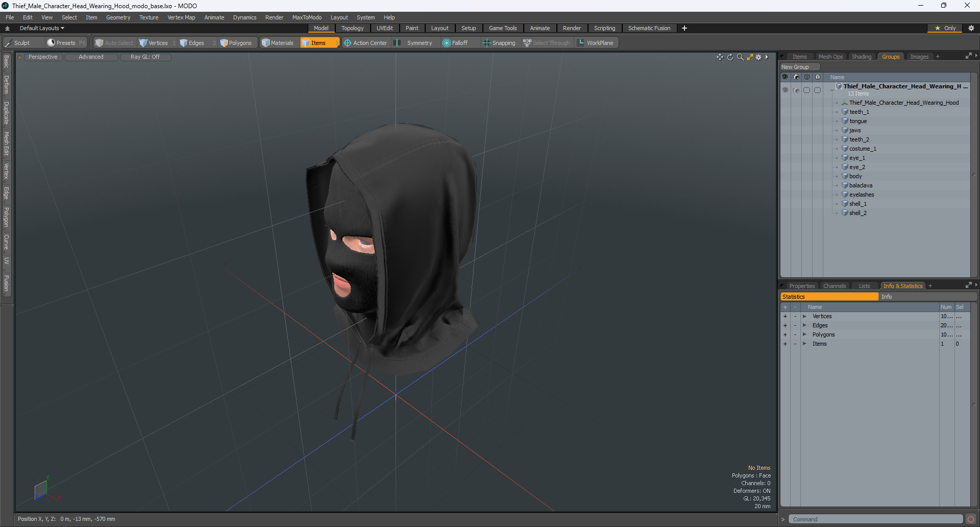980x527 pixels.
Task: Open the Mesh Edit vertical sidebar tab
Action: 6,143
